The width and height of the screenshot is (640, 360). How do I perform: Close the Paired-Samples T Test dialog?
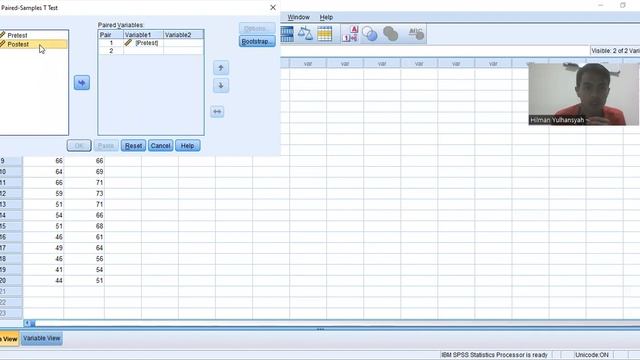coord(273,7)
